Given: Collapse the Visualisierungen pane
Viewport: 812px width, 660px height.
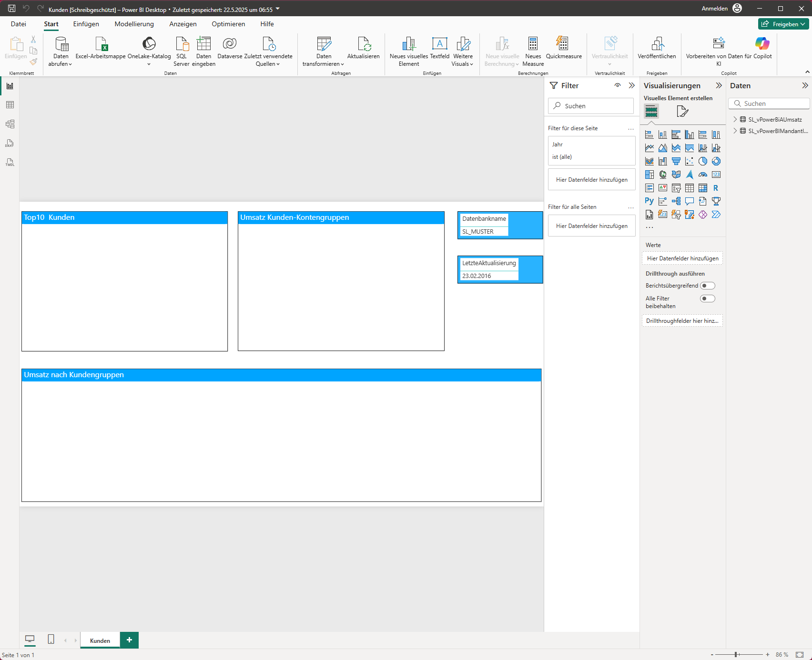Looking at the screenshot, I should pos(719,85).
